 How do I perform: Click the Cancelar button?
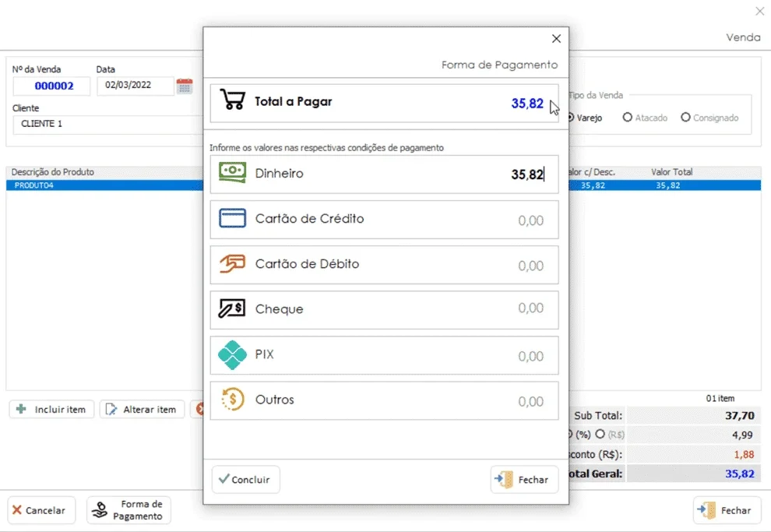click(41, 510)
